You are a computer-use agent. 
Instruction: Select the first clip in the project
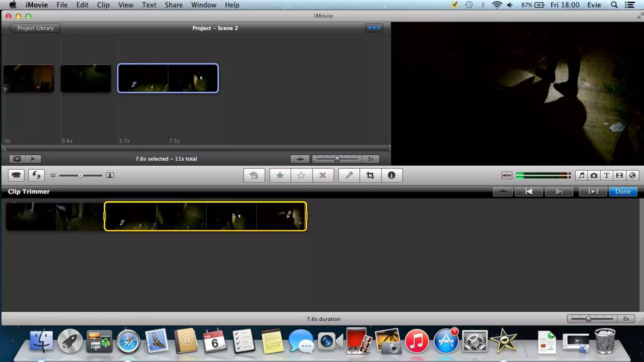click(29, 78)
